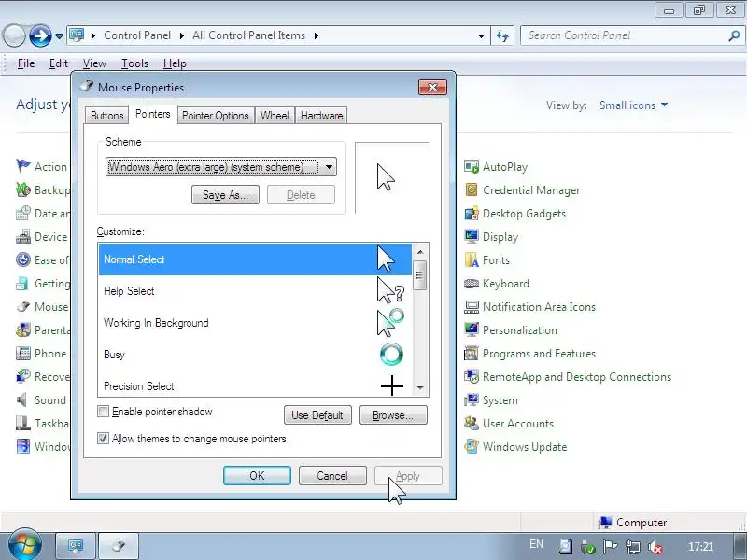Click the Mouse item icon in Control Panel
The height and width of the screenshot is (560, 747).
pos(22,307)
